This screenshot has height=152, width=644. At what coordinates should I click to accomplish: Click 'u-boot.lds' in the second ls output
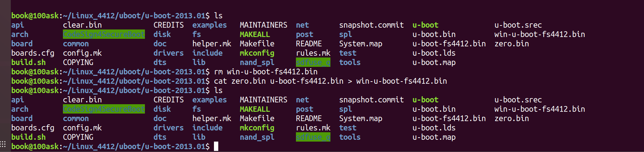pos(434,128)
